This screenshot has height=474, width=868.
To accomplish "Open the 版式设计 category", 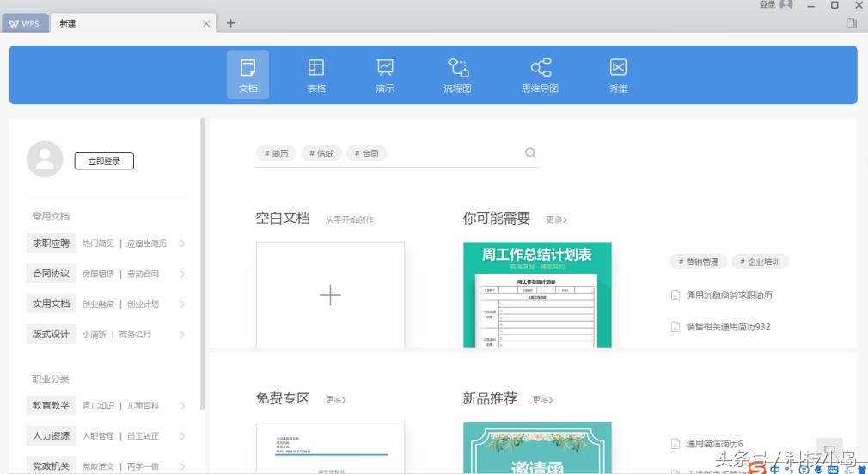I will click(51, 335).
